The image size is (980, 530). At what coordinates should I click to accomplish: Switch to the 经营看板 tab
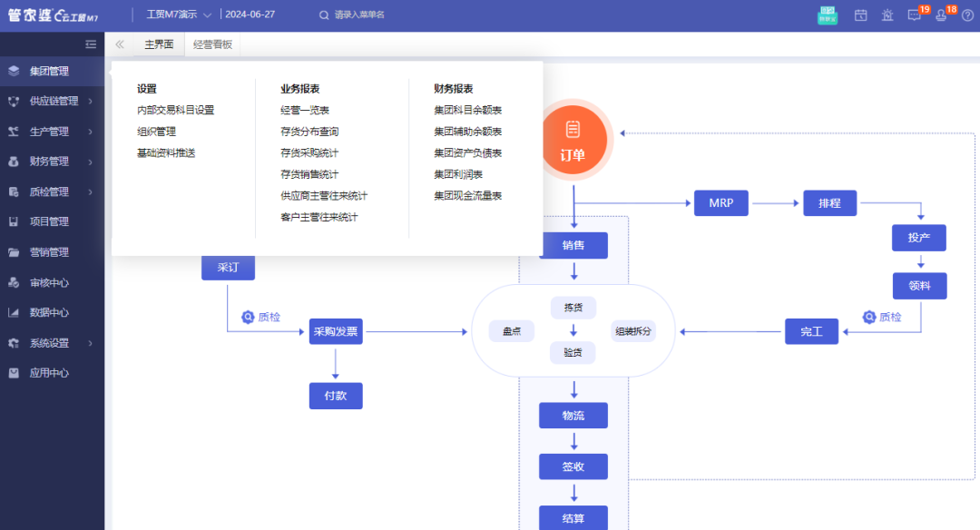[212, 43]
